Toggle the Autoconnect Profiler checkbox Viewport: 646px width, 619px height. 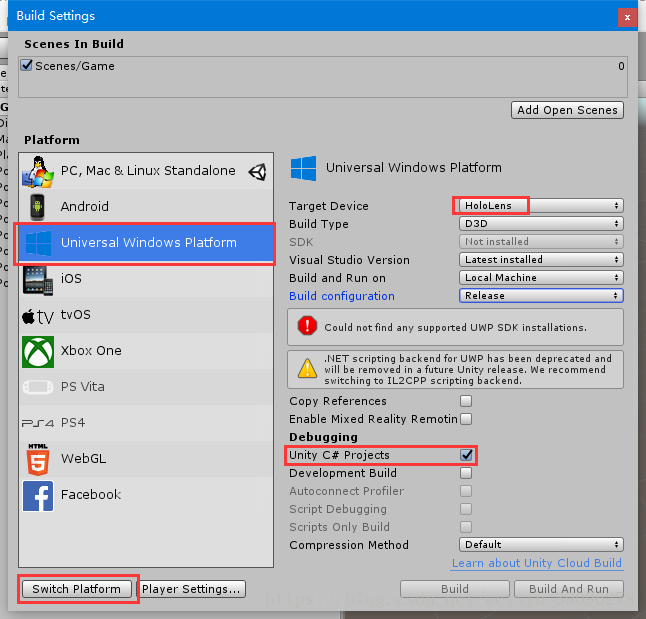click(x=466, y=491)
